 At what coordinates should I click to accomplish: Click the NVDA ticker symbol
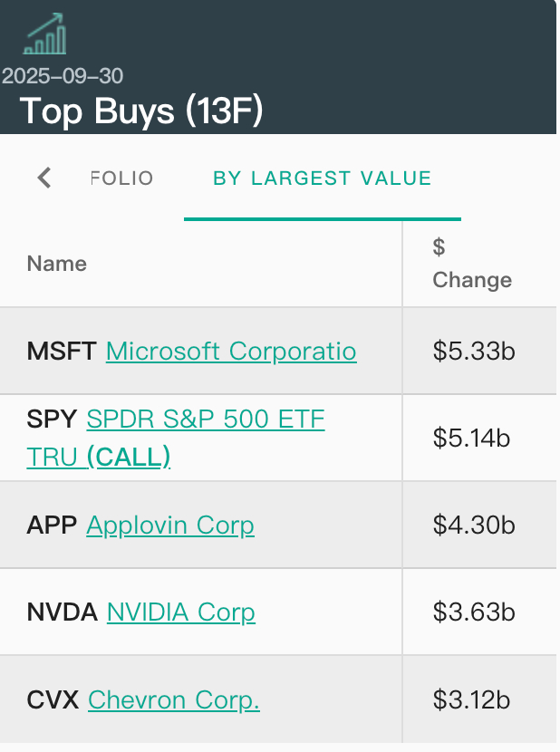coord(62,612)
